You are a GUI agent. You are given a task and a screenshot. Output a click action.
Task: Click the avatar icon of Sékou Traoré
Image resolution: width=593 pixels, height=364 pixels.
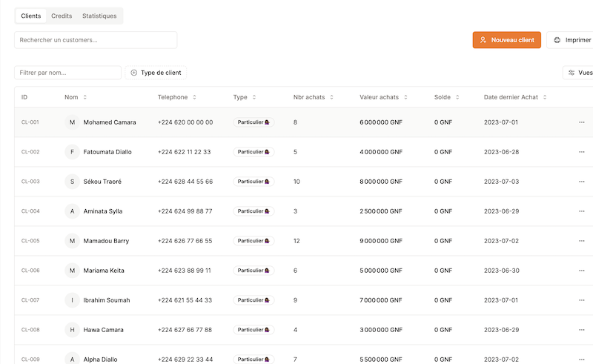(72, 182)
